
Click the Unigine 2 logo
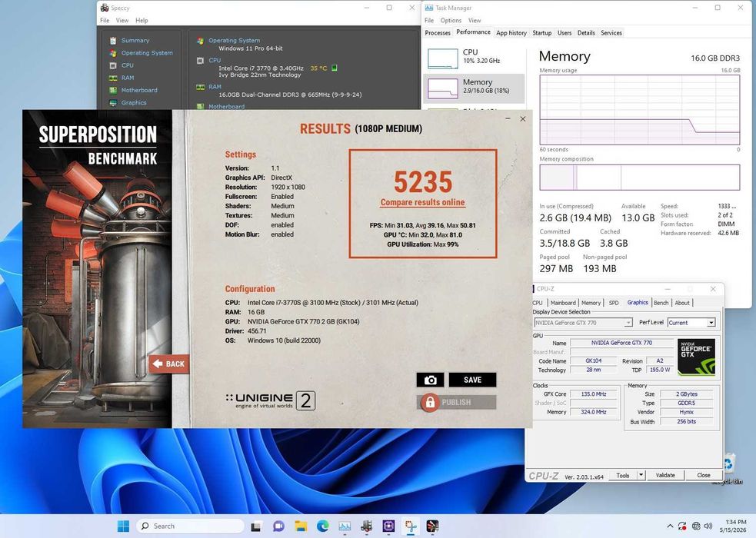click(270, 400)
